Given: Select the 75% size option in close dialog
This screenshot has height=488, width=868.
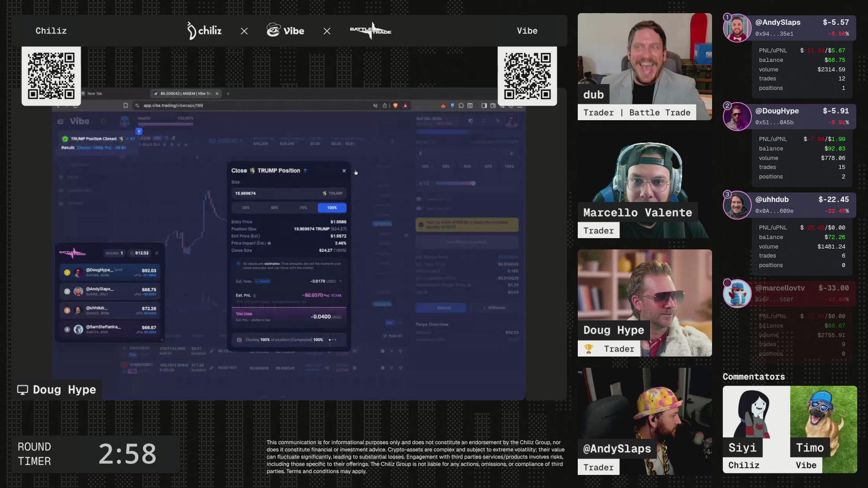Looking at the screenshot, I should [303, 208].
